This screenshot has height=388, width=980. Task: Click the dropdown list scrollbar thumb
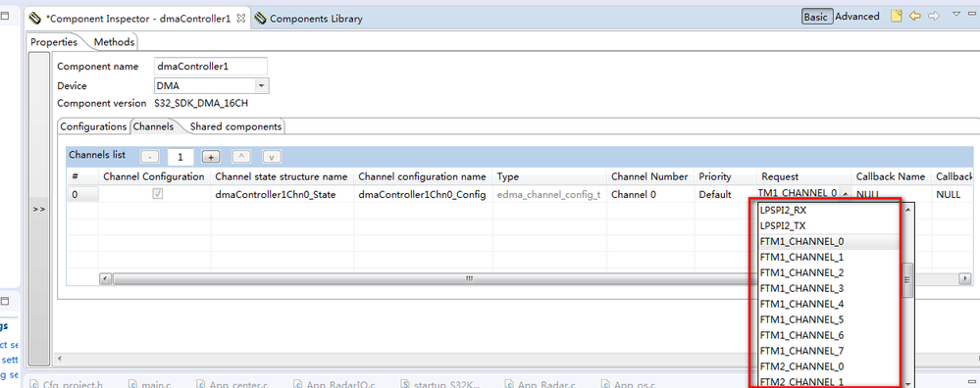908,280
